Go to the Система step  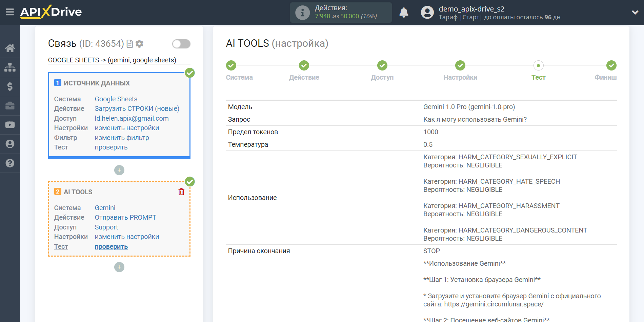point(239,77)
